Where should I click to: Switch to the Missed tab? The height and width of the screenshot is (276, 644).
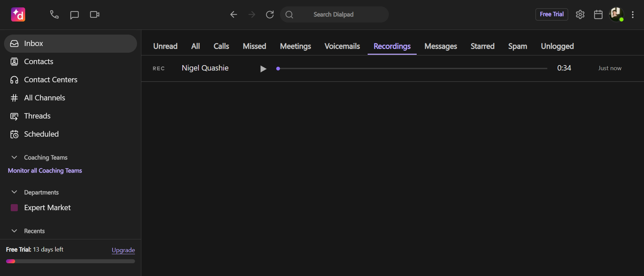coord(255,46)
